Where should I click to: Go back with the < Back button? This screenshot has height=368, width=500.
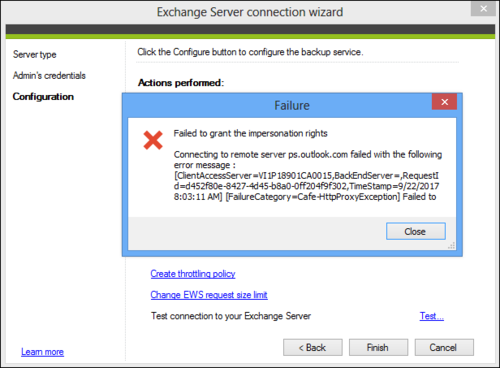pos(313,348)
